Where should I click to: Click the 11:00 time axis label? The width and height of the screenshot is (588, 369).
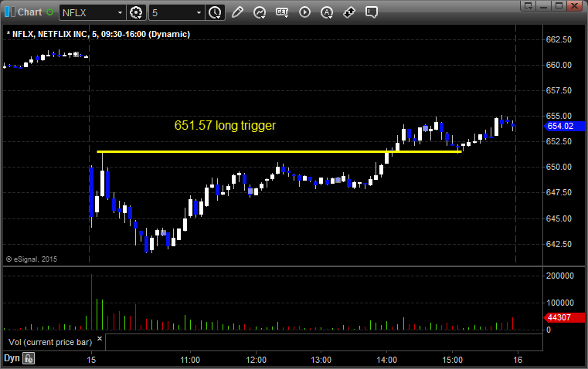click(x=190, y=360)
